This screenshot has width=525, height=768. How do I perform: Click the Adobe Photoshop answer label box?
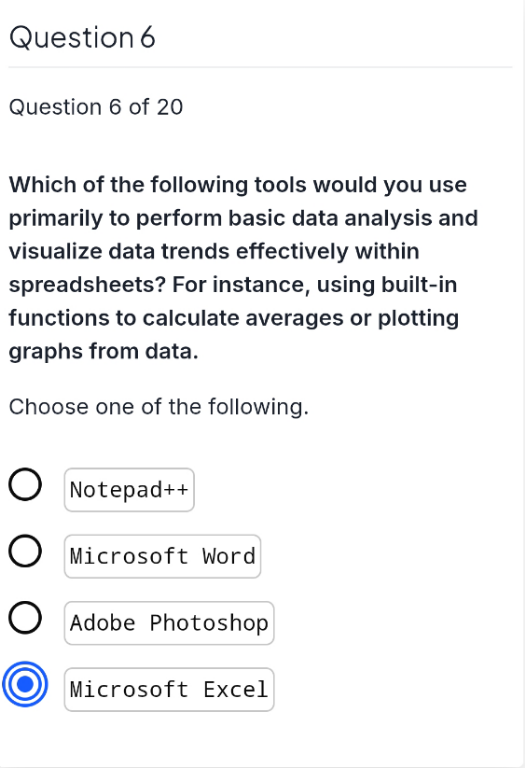click(169, 623)
